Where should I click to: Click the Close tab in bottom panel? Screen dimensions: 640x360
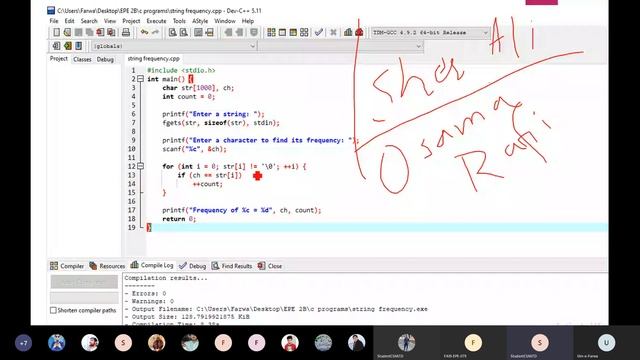tap(270, 266)
